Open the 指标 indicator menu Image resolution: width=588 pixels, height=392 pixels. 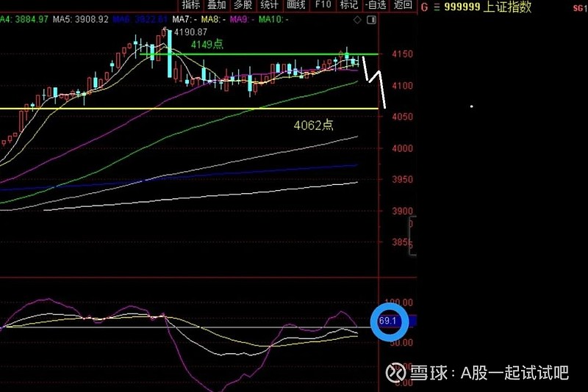190,5
